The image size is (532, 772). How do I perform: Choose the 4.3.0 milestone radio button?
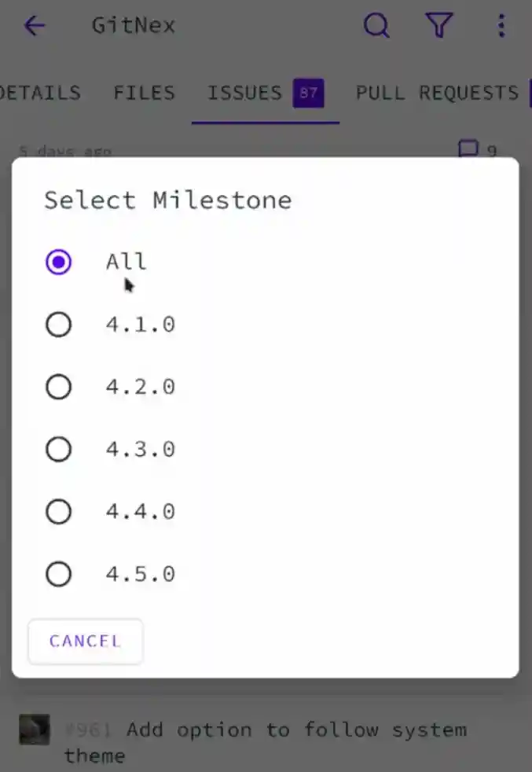tap(58, 450)
